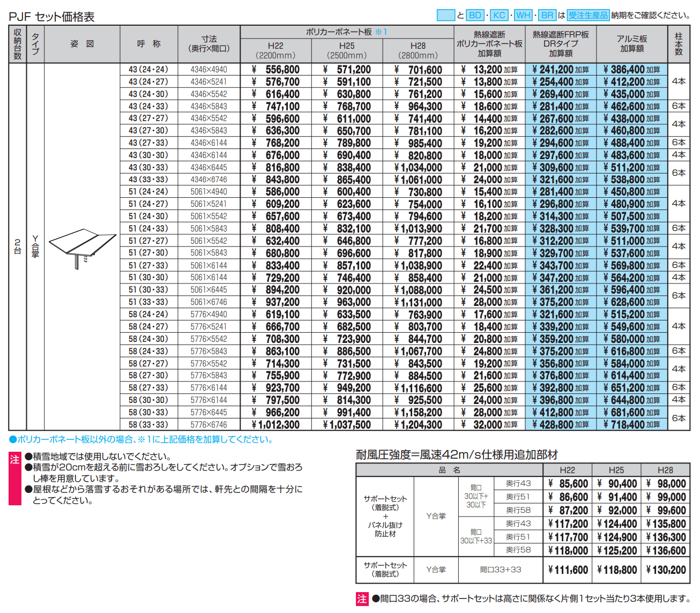
Task: Click the ※1 footnote marker in header
Action: click(x=383, y=32)
